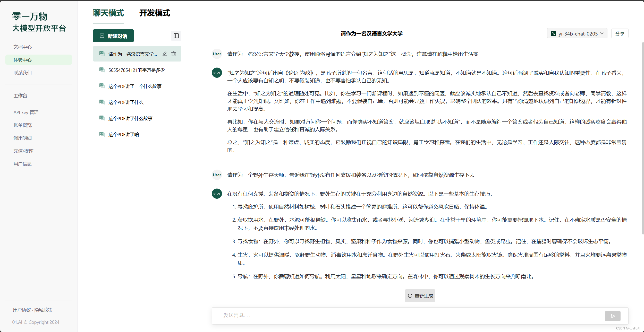The height and width of the screenshot is (332, 644).
Task: Click the Yi logo icon in model selector
Action: click(553, 33)
